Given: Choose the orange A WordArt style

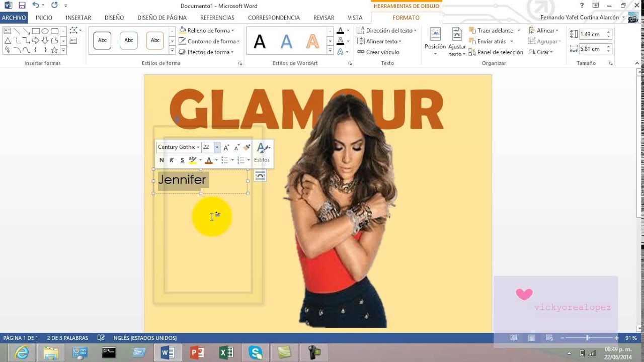Looking at the screenshot, I should tap(313, 41).
